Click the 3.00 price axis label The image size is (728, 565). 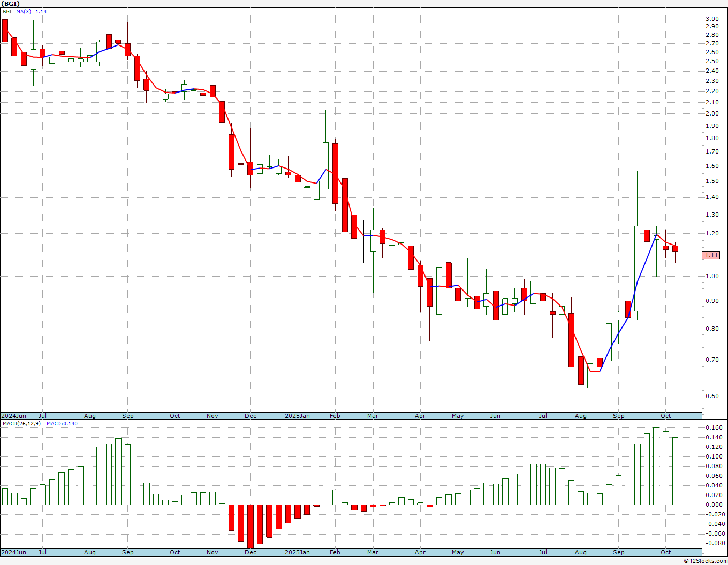tap(712, 19)
